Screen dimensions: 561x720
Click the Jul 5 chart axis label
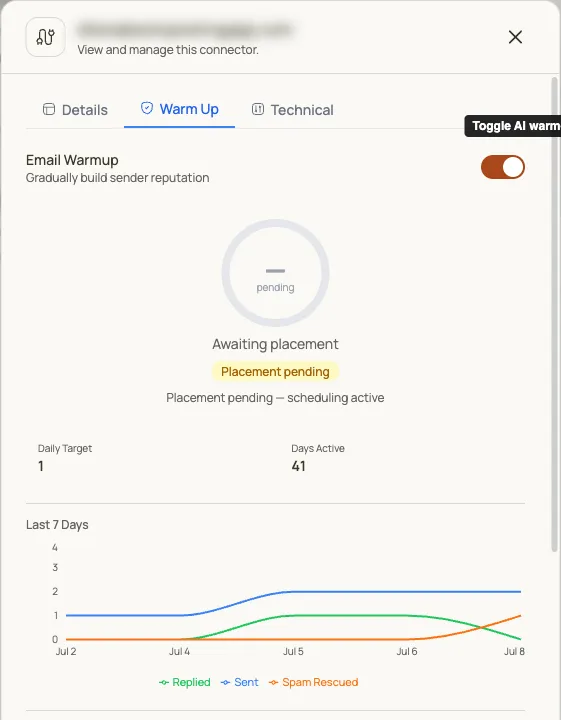click(293, 652)
